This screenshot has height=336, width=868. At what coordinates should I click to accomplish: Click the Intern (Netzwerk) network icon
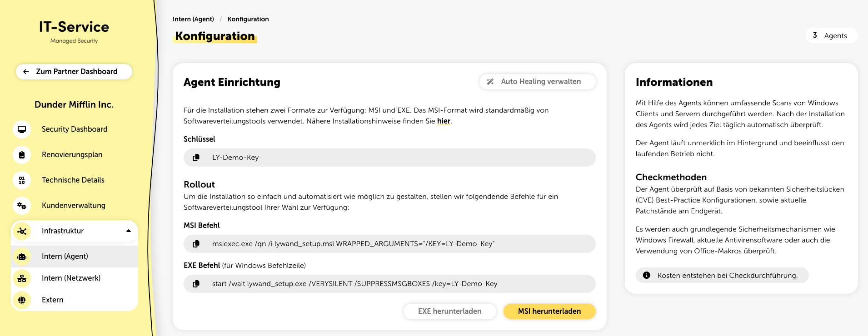click(22, 278)
